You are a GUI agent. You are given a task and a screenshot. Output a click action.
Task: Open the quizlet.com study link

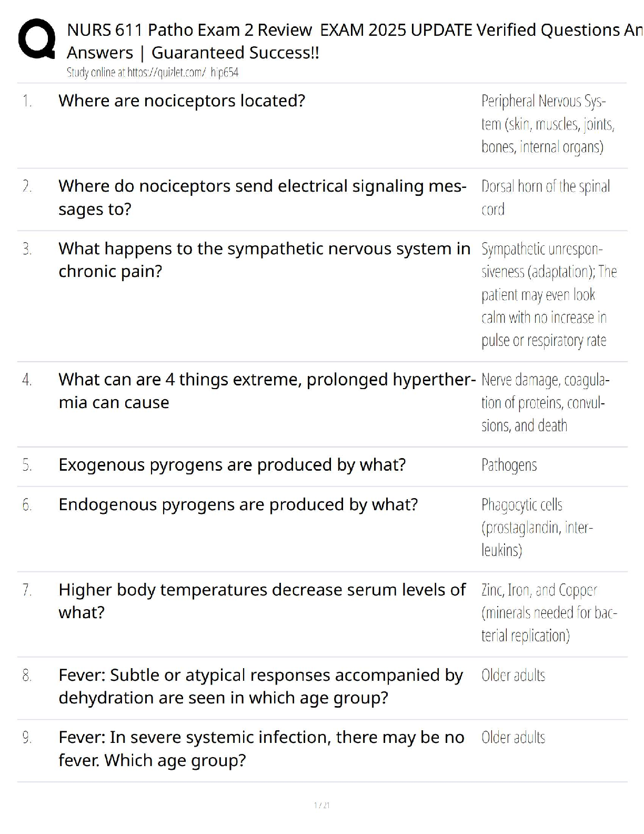[x=153, y=73]
